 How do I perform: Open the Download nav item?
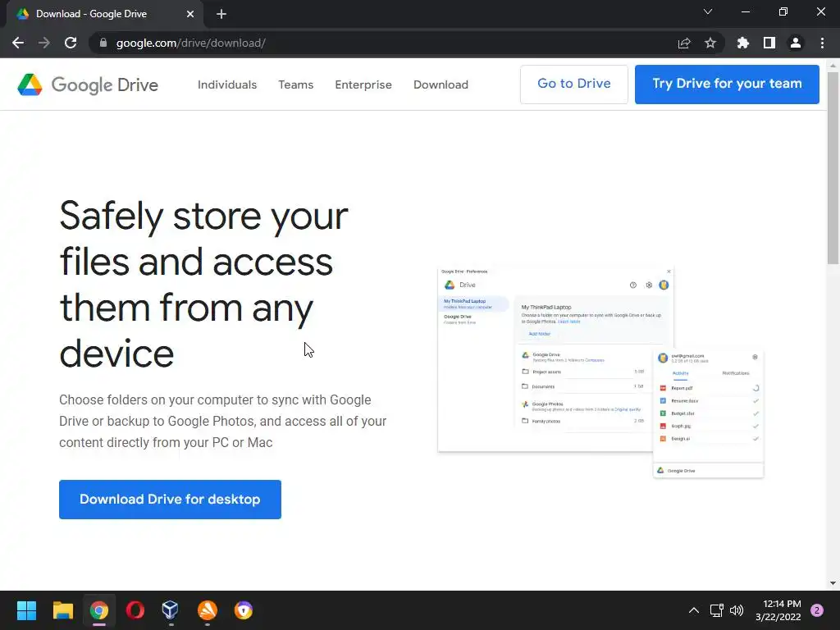click(441, 84)
